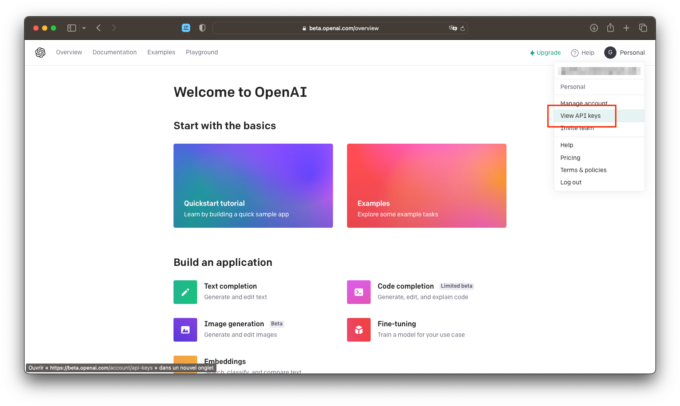This screenshot has width=680, height=406.
Task: Open the Playground nav tab
Action: [x=202, y=52]
